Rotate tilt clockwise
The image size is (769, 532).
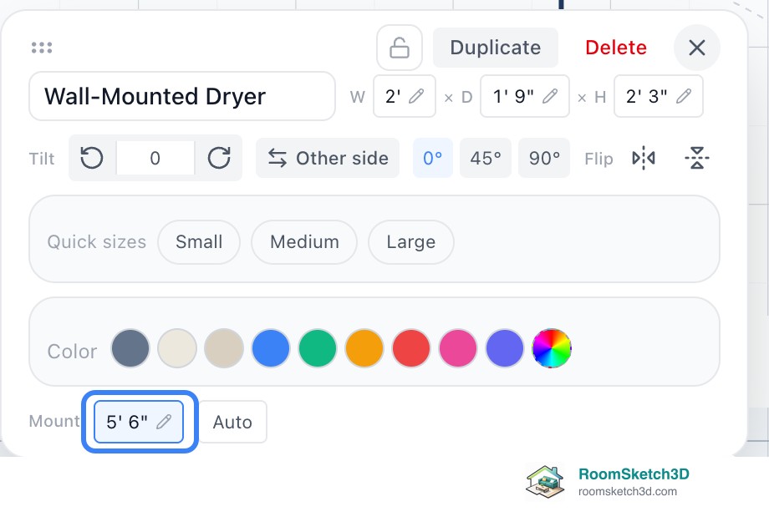pos(219,158)
